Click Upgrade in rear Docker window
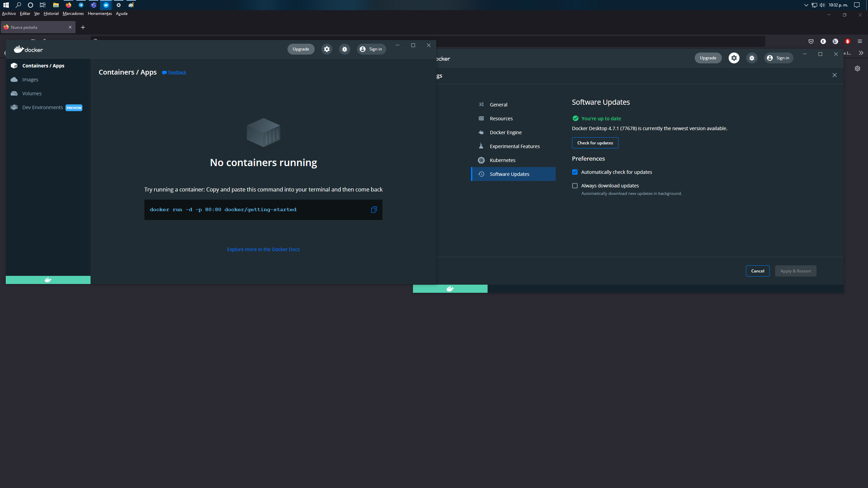The image size is (868, 488). pos(708,58)
